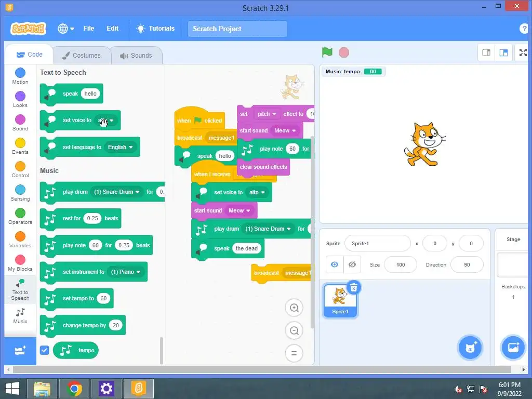Click the Sprite name field

click(377, 244)
